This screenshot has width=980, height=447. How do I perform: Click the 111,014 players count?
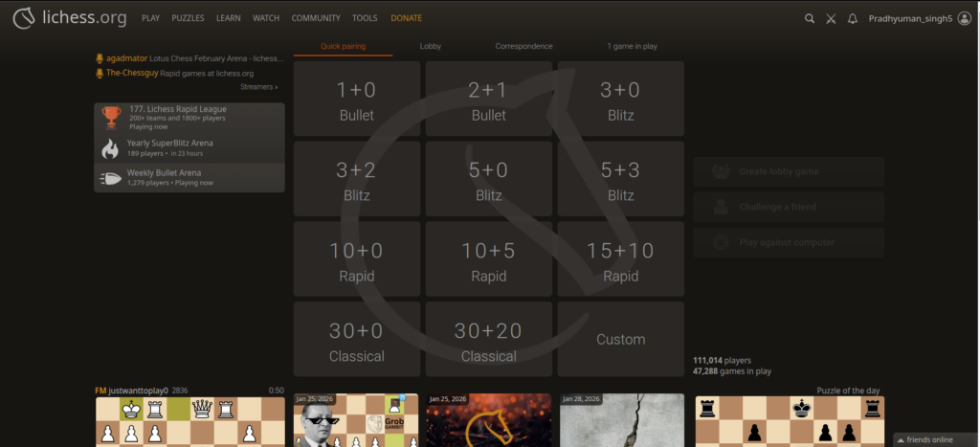[722, 360]
